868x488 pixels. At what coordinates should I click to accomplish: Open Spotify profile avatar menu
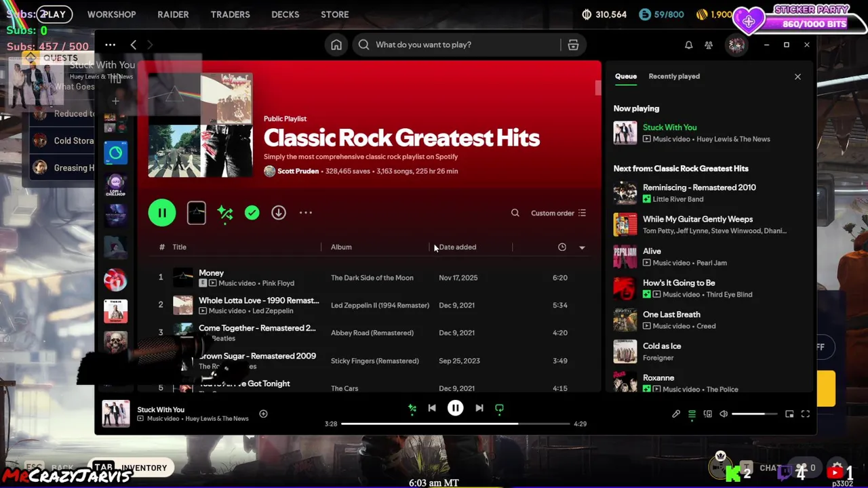[736, 45]
